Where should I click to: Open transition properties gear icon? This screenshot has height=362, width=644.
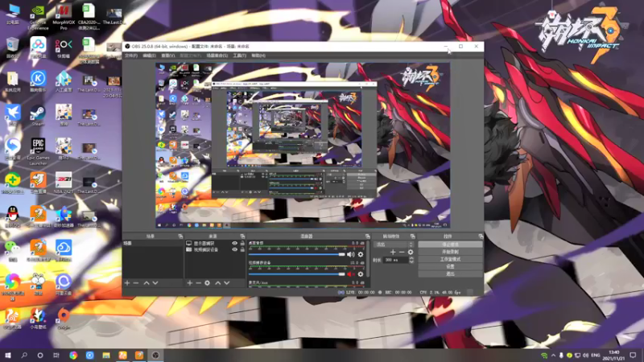click(x=411, y=252)
